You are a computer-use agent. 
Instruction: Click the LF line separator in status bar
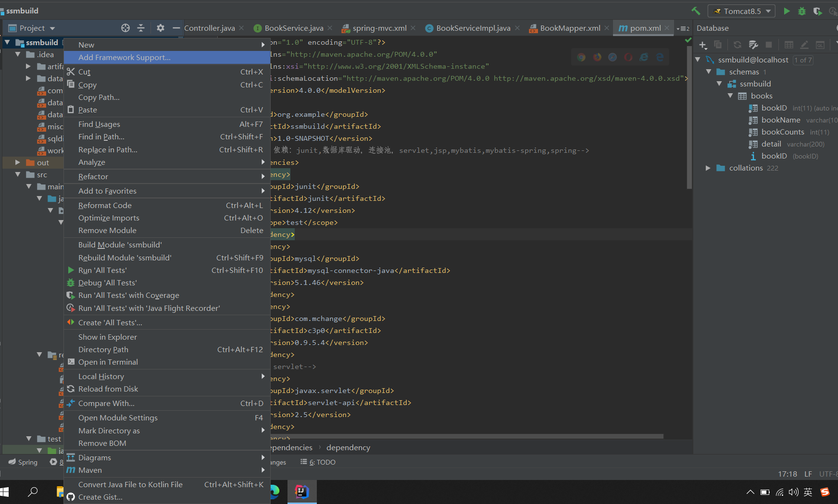tap(808, 474)
